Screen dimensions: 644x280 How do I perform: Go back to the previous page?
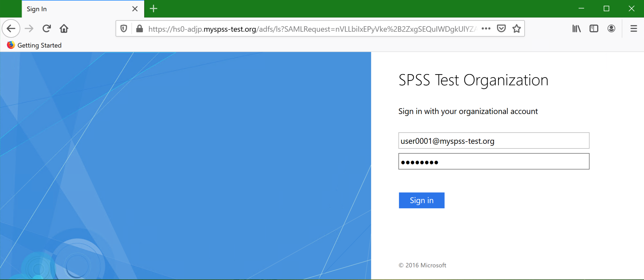[x=11, y=29]
